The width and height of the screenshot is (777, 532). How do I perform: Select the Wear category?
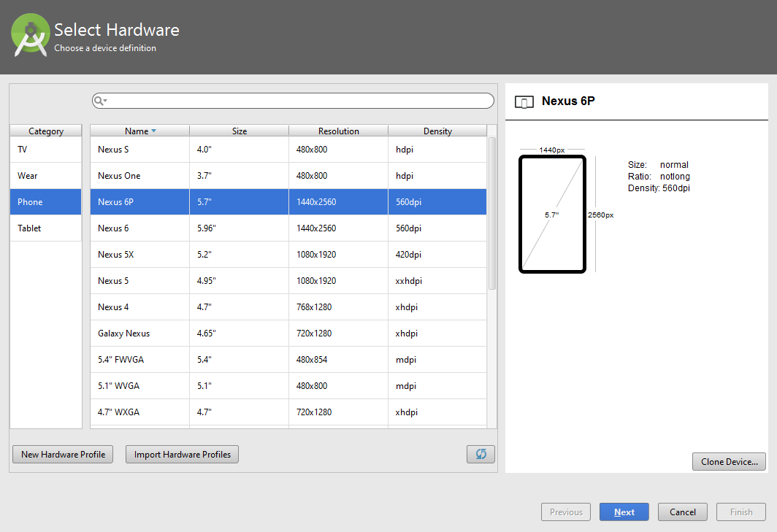tap(45, 175)
